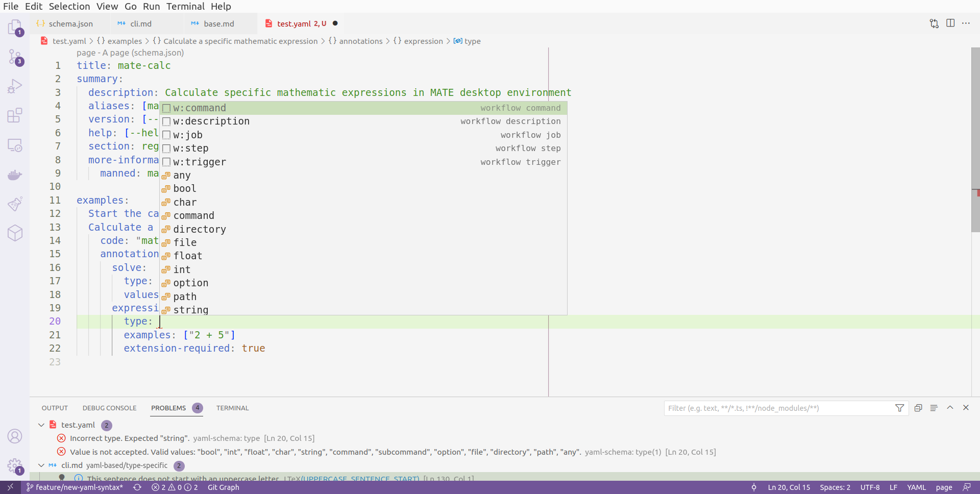Collapse the test.yaml problems group

[x=41, y=425]
